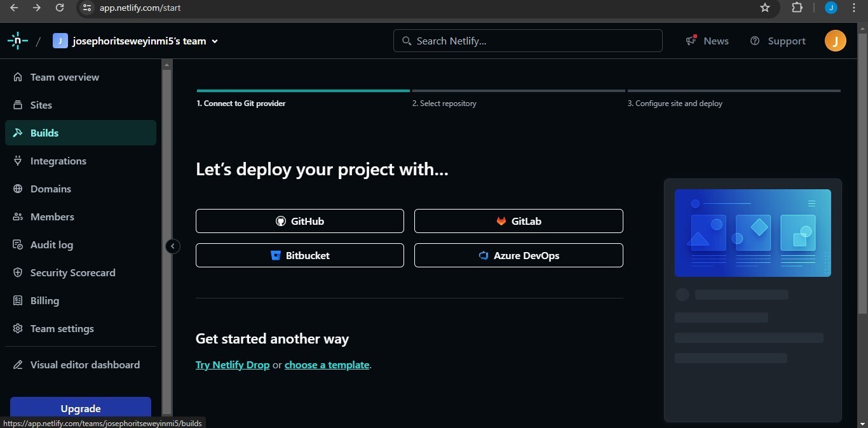Expand the josephoritseweyinmi5's team dropdown
This screenshot has width=868, height=428.
[x=215, y=41]
